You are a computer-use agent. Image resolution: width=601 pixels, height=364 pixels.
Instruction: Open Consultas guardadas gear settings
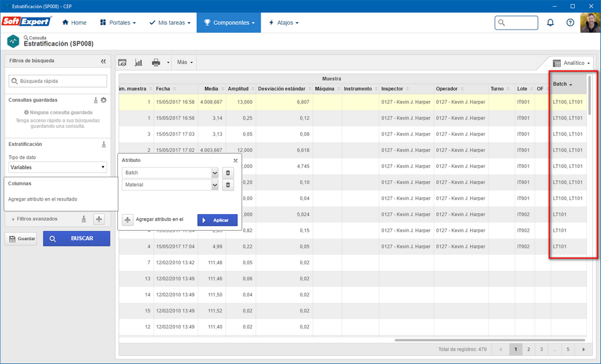click(103, 100)
